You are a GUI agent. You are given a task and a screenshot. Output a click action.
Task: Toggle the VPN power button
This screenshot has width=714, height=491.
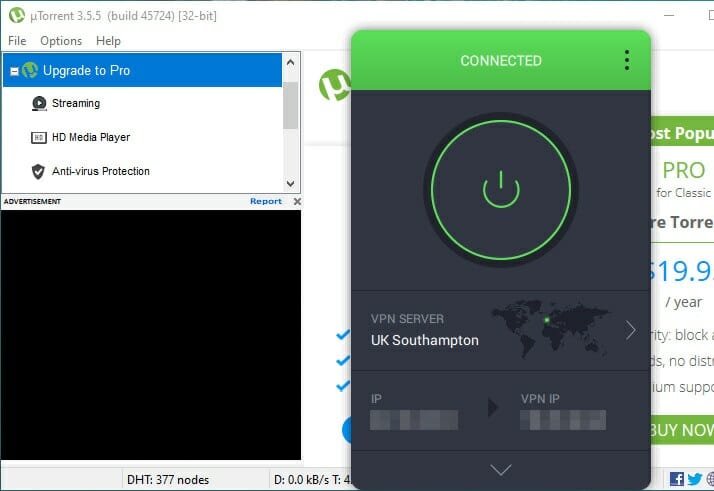500,189
